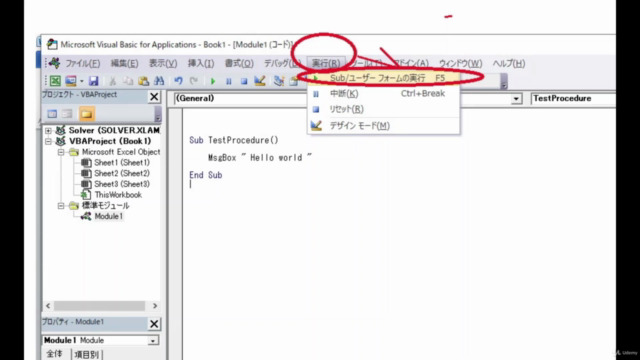This screenshot has width=640, height=360.
Task: Collapse the VBAProject (Book1) node
Action: [48, 141]
